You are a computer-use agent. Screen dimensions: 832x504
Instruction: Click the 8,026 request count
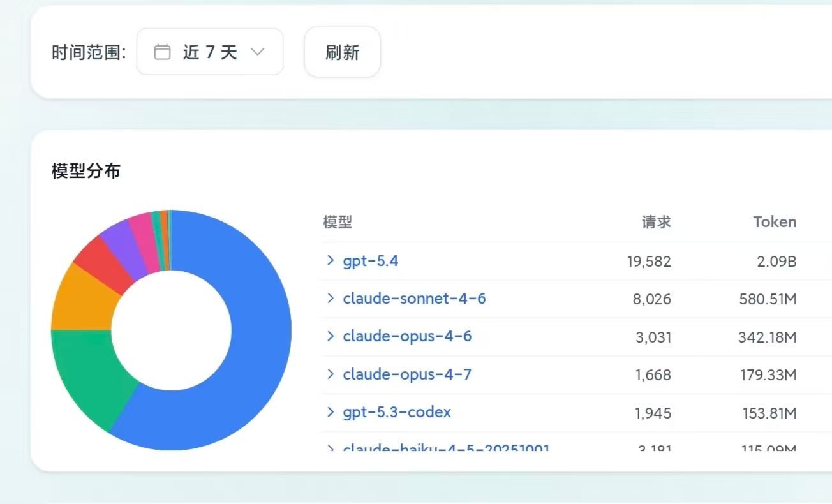[x=653, y=299]
